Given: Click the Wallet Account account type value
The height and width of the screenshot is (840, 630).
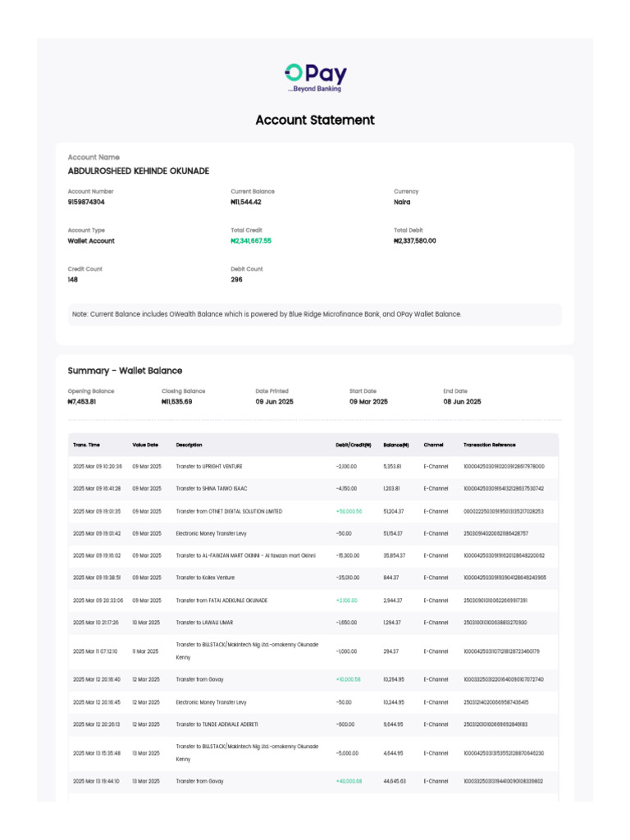Looking at the screenshot, I should click(91, 241).
